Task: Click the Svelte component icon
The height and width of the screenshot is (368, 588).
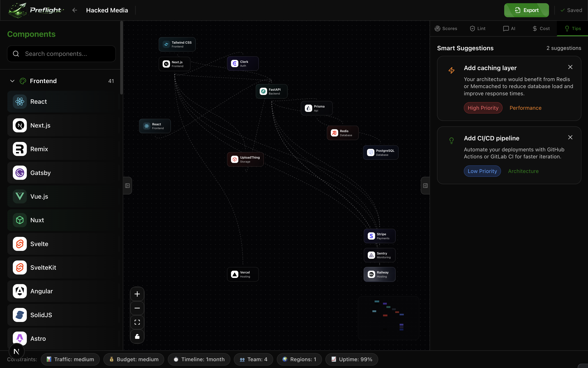Action: pos(20,244)
